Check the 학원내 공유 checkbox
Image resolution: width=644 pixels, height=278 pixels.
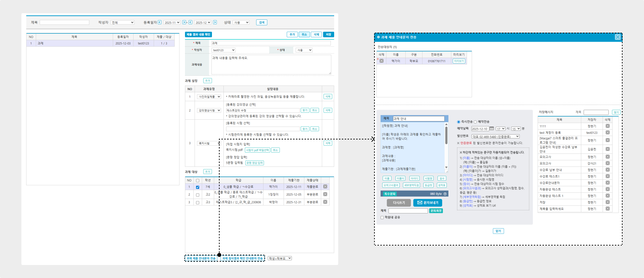[x=382, y=218]
